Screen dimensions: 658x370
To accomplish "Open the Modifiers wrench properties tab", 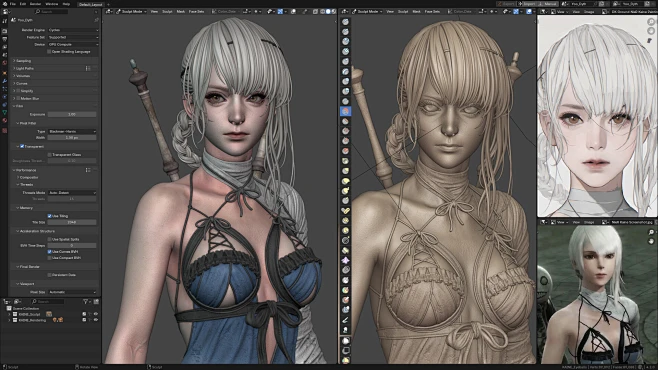I will point(4,80).
